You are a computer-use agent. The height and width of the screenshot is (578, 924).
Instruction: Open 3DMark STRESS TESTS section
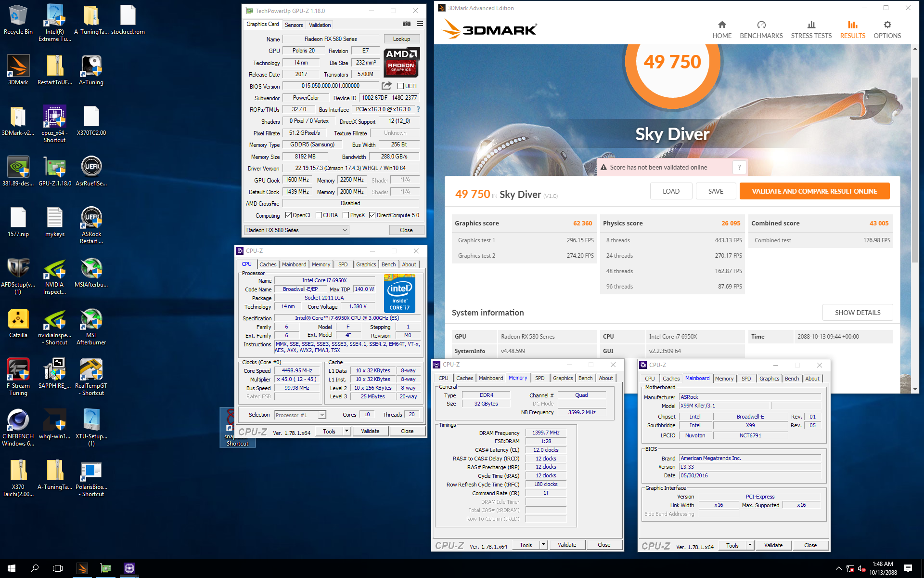click(811, 29)
